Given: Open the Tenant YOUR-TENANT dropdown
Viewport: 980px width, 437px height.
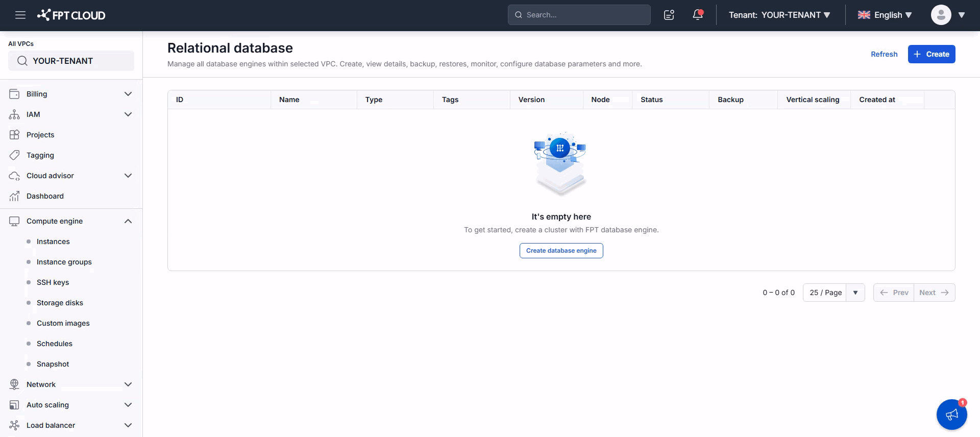Looking at the screenshot, I should coord(779,15).
